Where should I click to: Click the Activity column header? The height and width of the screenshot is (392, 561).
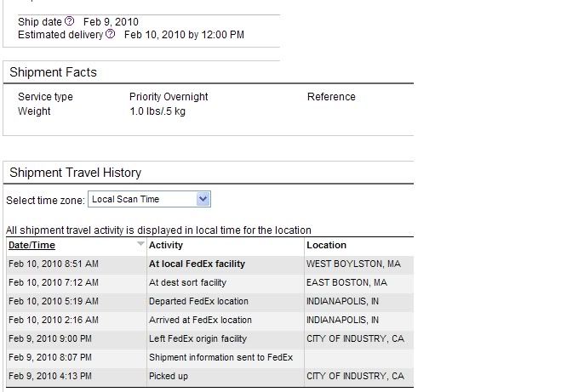point(166,245)
